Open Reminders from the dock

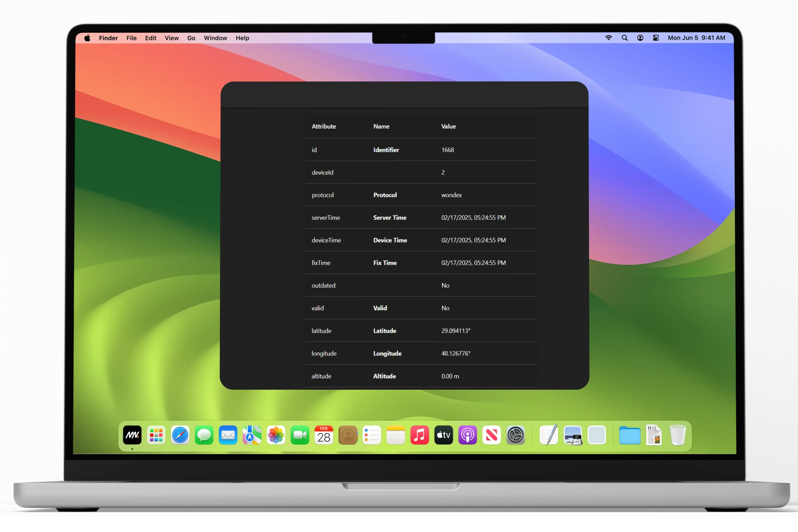(372, 435)
